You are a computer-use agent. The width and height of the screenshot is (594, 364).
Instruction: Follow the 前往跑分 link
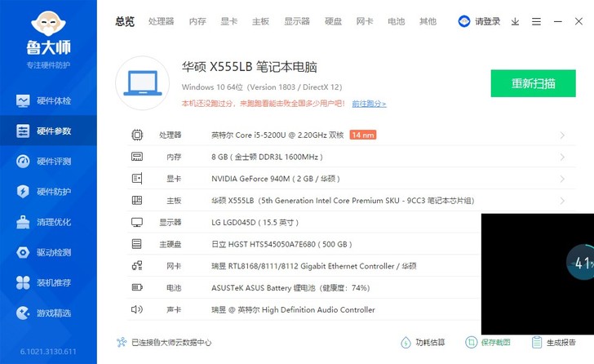pyautogui.click(x=369, y=104)
